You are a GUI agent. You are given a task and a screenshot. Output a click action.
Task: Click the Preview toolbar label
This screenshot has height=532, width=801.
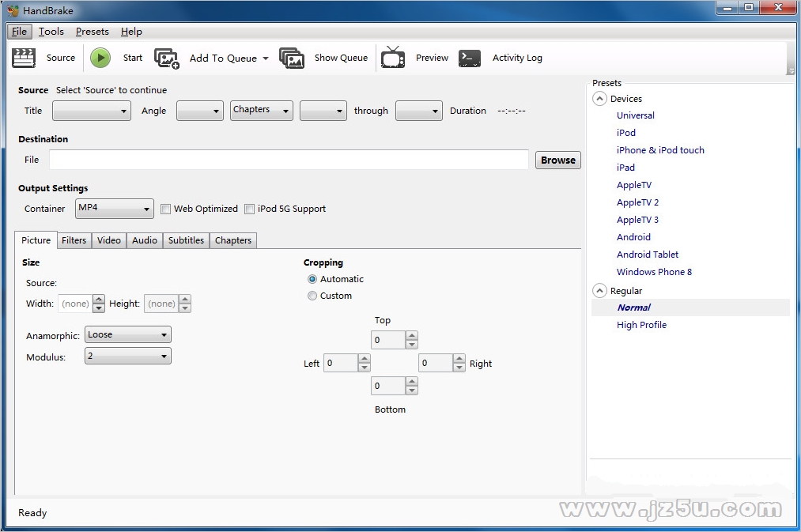(432, 58)
